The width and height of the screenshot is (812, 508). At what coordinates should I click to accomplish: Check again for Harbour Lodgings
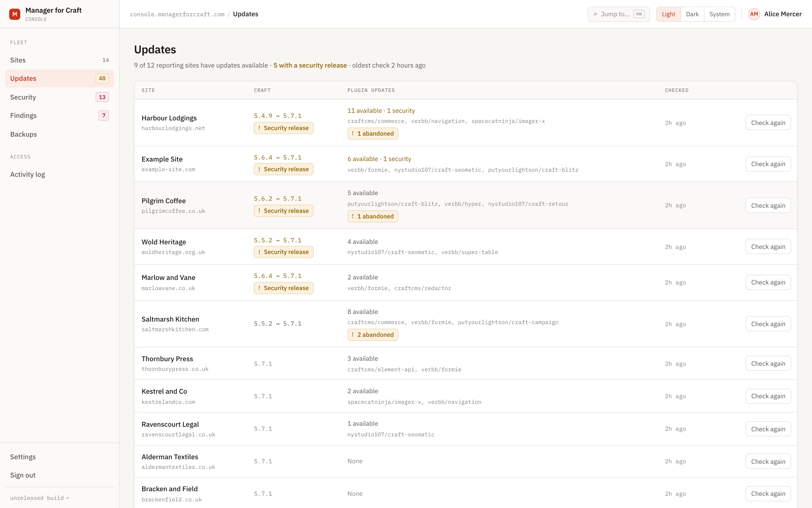(768, 123)
